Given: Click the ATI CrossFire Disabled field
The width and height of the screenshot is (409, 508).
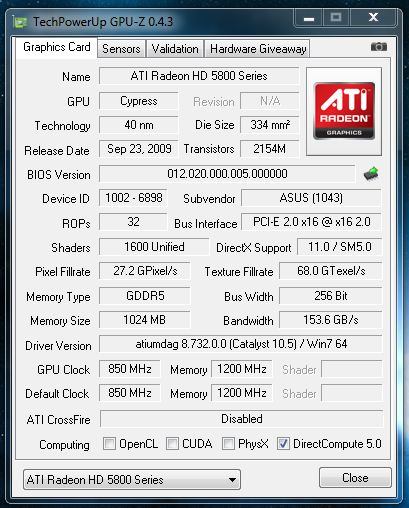Looking at the screenshot, I should coord(242,419).
